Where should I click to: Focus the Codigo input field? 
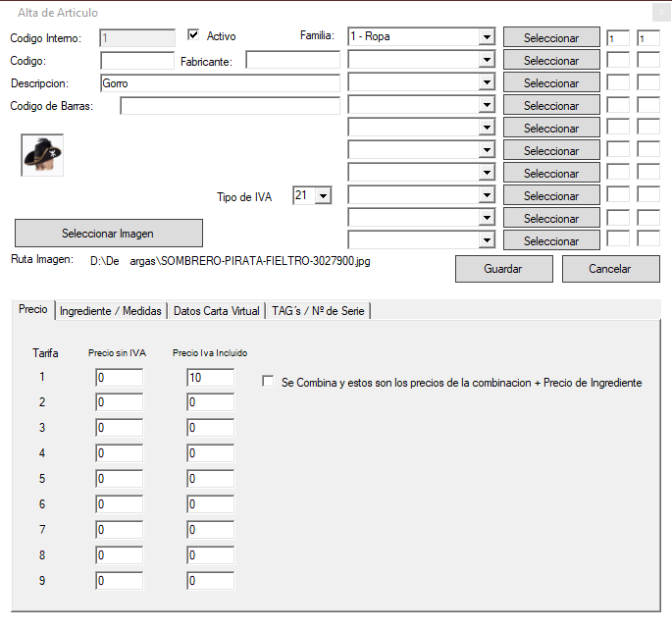coord(137,61)
